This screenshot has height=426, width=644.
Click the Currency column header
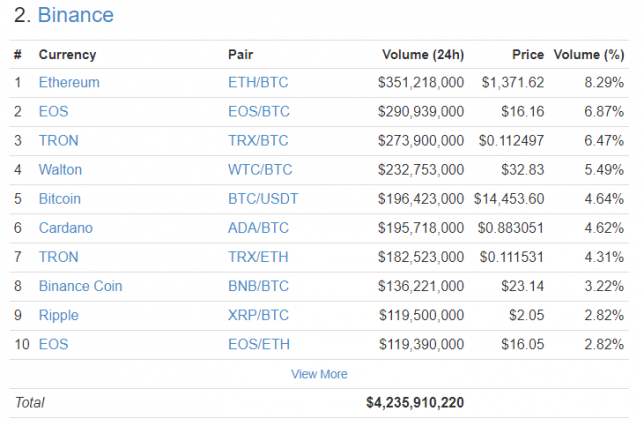[67, 55]
